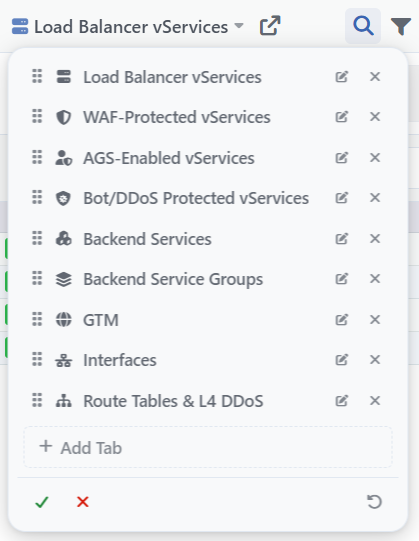The width and height of the screenshot is (419, 541).
Task: Select Load Balancer vServices in the list
Action: pos(172,77)
